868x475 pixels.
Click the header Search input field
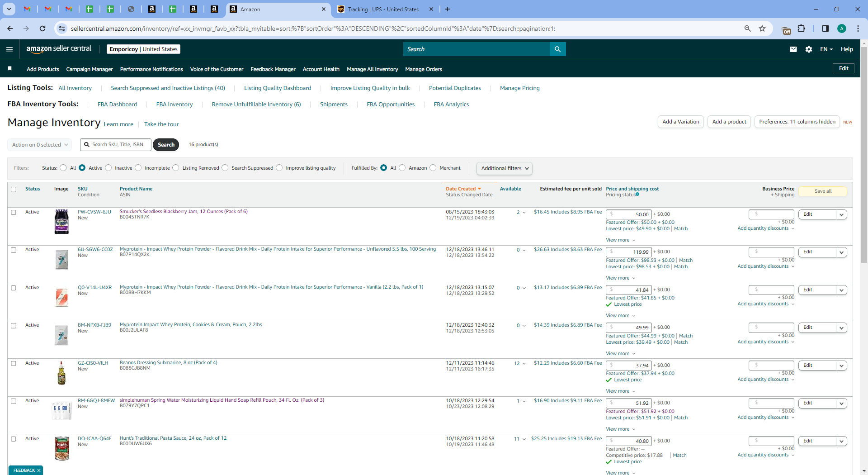pos(476,49)
